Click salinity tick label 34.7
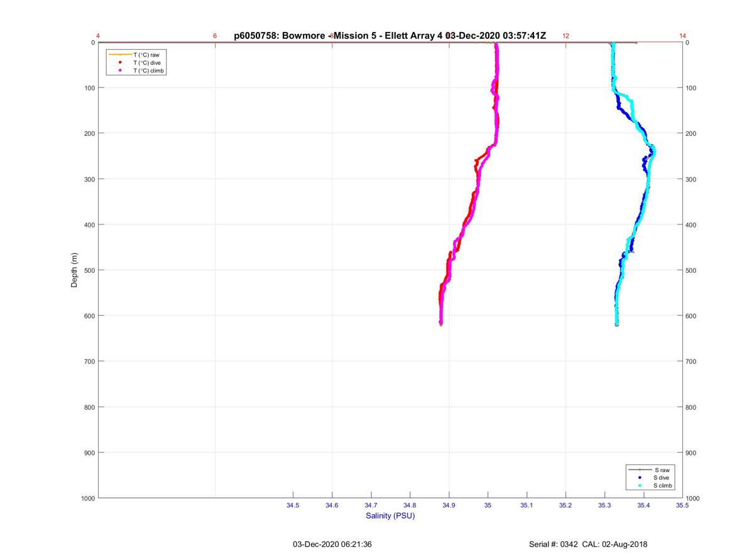The width and height of the screenshot is (754, 560). (371, 505)
